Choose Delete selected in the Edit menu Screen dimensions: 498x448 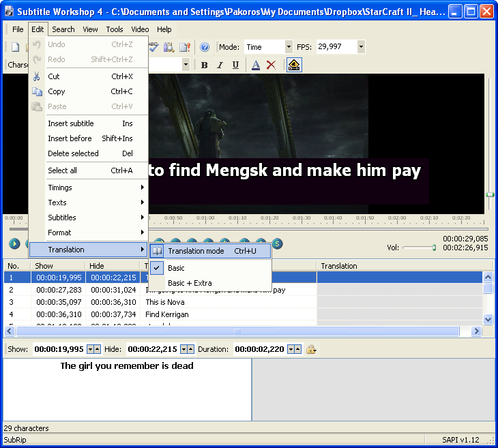click(89, 153)
